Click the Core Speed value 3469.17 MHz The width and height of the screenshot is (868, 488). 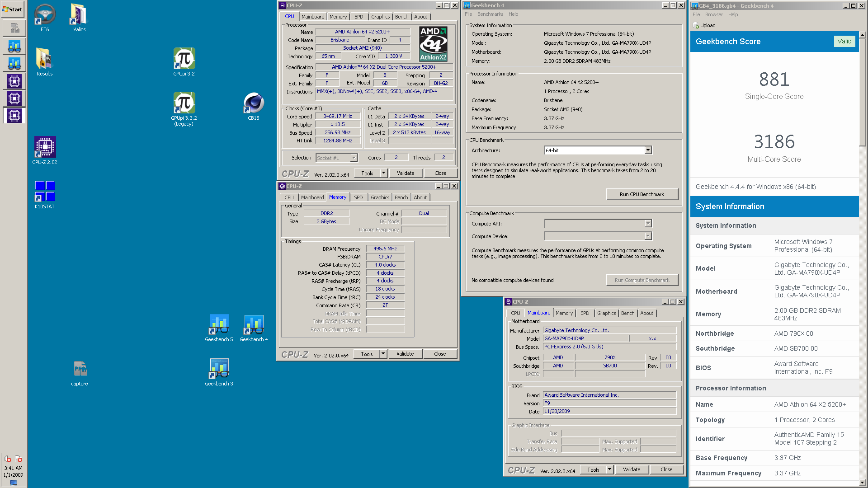click(338, 116)
